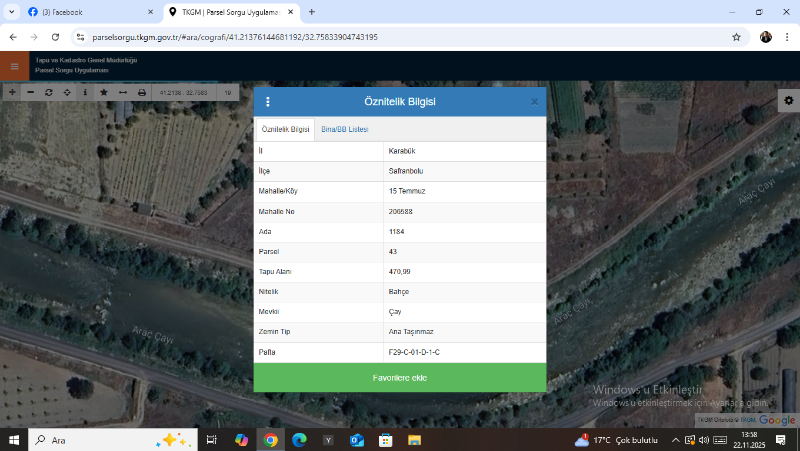Click the print map icon
Viewport: 800px width, 451px height.
pos(141,92)
